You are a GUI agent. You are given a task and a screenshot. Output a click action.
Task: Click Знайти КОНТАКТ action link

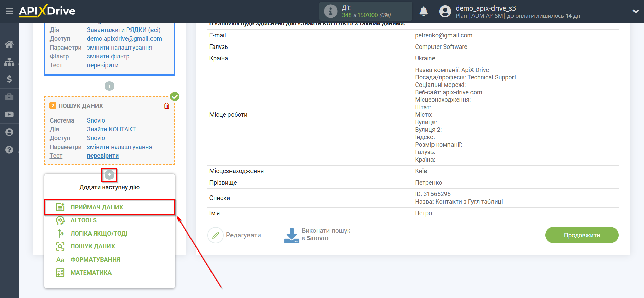(111, 129)
